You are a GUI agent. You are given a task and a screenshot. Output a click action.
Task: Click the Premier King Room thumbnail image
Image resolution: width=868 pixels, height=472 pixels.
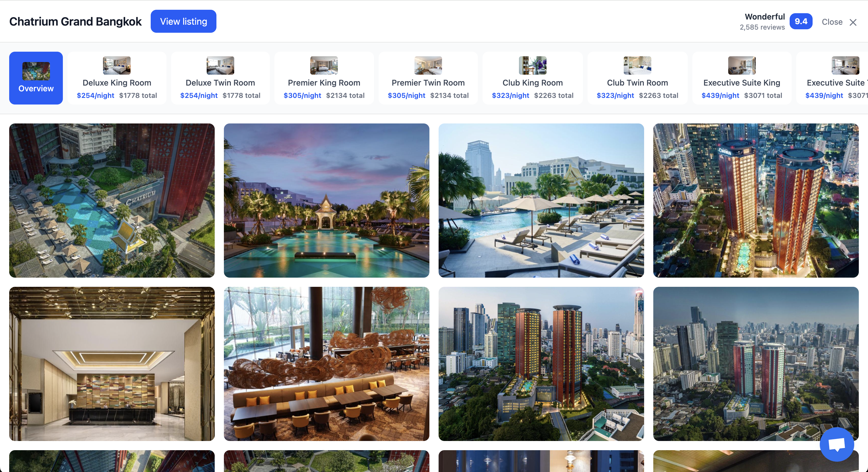click(x=324, y=65)
